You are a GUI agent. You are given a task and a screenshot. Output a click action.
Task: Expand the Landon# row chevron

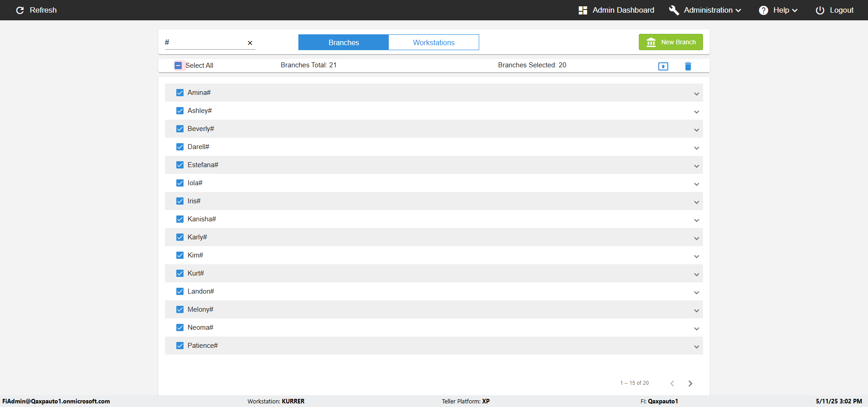pyautogui.click(x=697, y=293)
